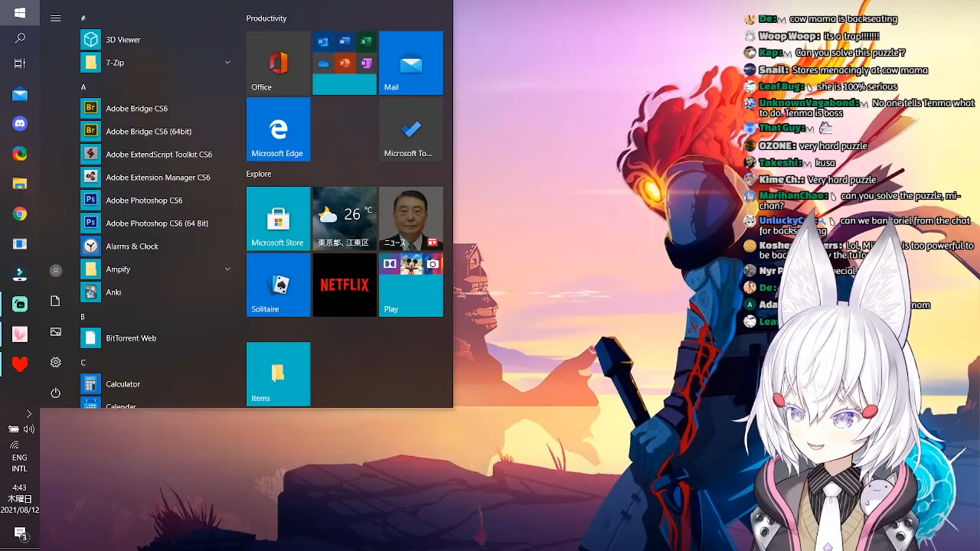Expand the Ampify folder chevron
This screenshot has width=980, height=551.
pos(227,269)
